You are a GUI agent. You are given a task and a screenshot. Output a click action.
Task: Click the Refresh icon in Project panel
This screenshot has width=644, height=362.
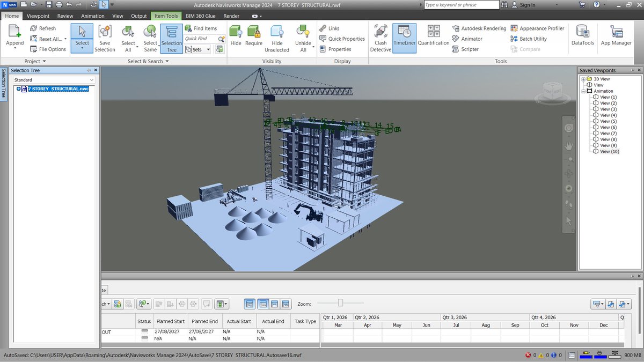point(34,28)
